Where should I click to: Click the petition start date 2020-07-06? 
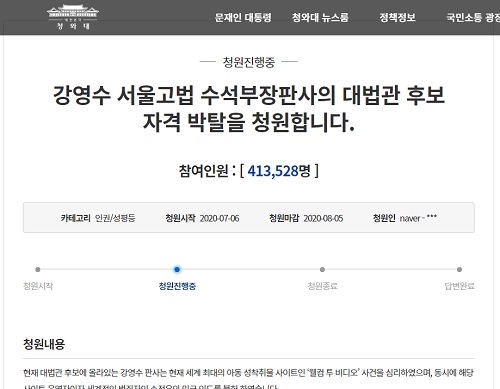coord(219,218)
